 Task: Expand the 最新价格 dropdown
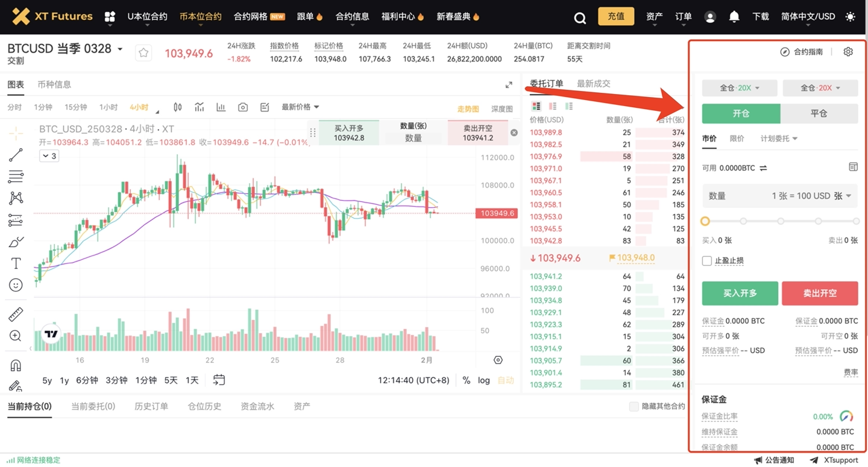[x=300, y=107]
